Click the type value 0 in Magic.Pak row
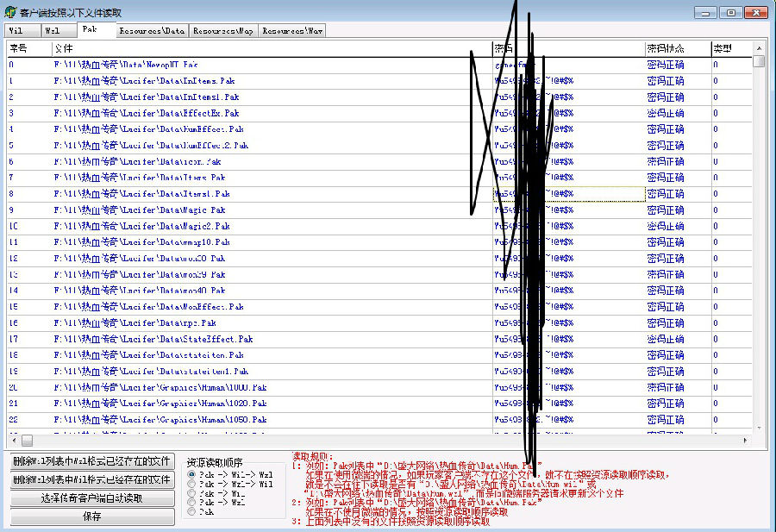 pos(715,210)
